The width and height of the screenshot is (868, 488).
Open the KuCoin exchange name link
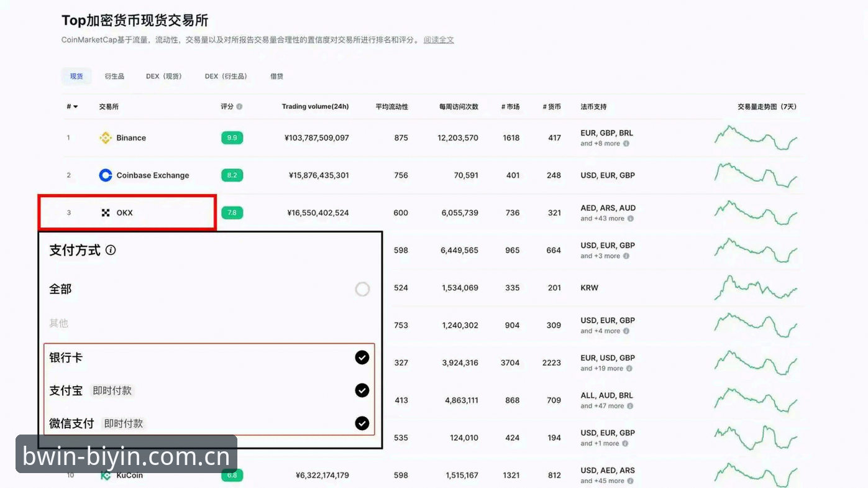(x=130, y=476)
